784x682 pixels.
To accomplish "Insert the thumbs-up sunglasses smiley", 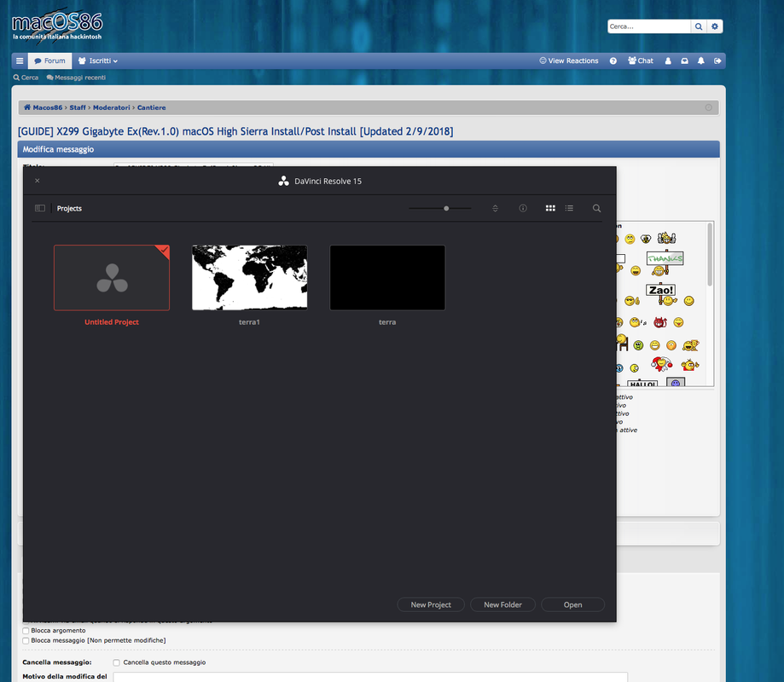I will tap(632, 301).
